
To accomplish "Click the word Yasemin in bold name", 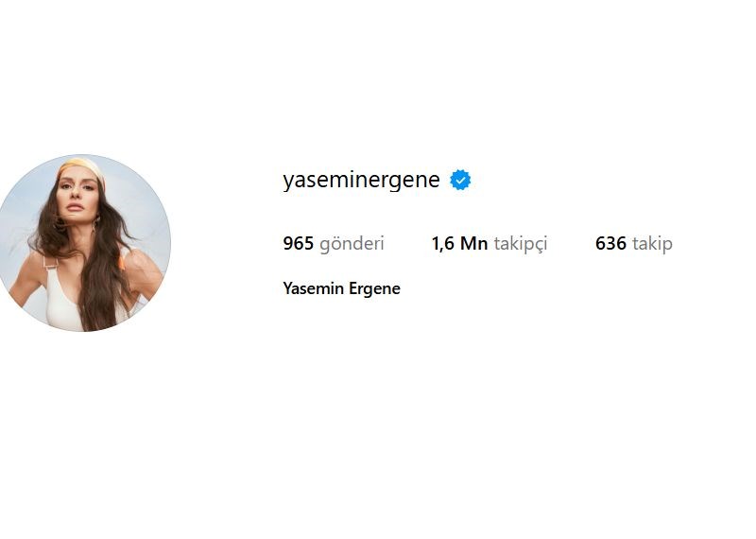I will click(x=314, y=288).
